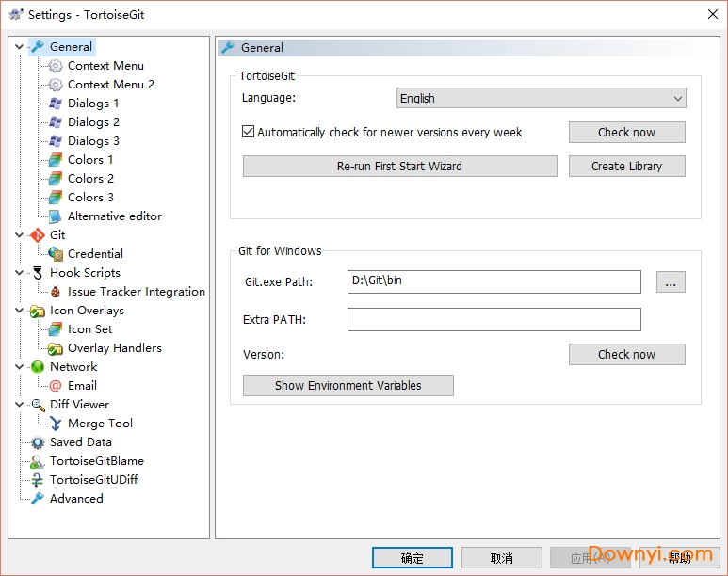Click the Git diamond icon in tree
Image resolution: width=728 pixels, height=576 pixels.
(x=38, y=235)
